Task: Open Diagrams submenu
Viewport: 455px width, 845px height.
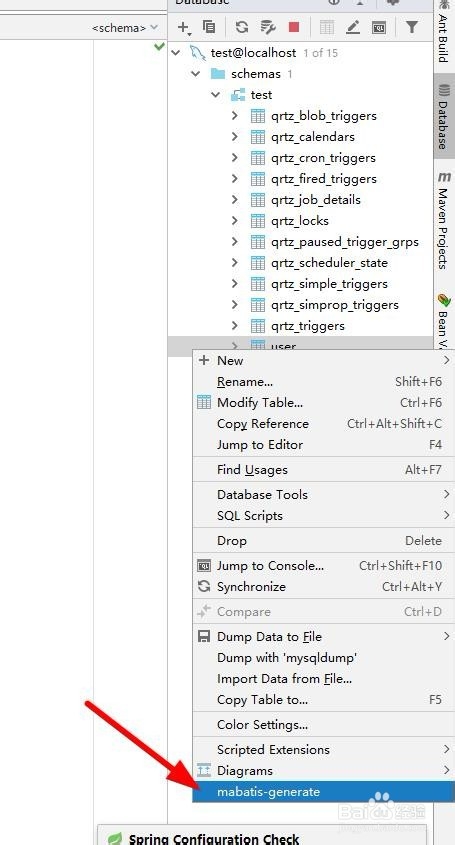Action: pyautogui.click(x=322, y=771)
